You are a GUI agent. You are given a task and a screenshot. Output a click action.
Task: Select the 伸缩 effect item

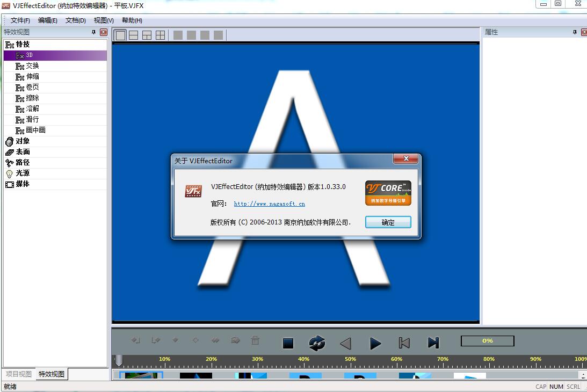point(55,77)
